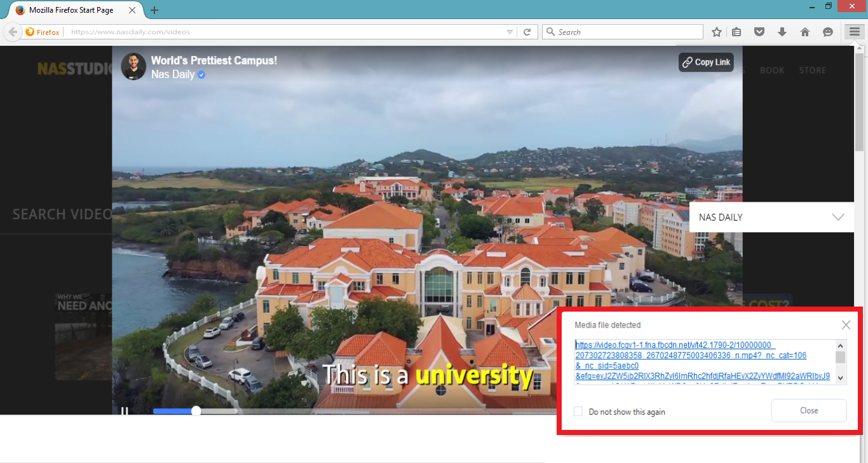
Task: Select the Mozilla Firefox Start Page tab
Action: pyautogui.click(x=70, y=10)
